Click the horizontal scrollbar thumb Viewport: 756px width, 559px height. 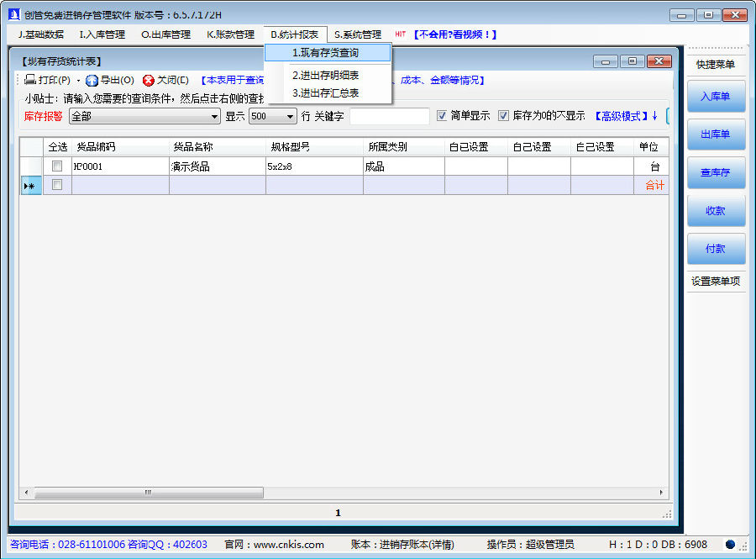tap(149, 493)
